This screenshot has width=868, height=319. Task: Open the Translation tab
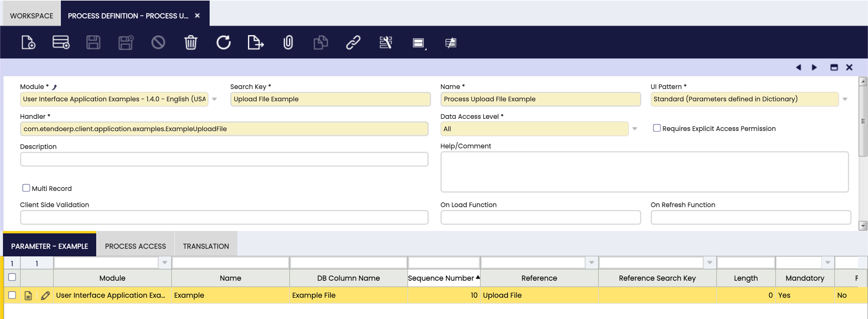click(x=205, y=246)
